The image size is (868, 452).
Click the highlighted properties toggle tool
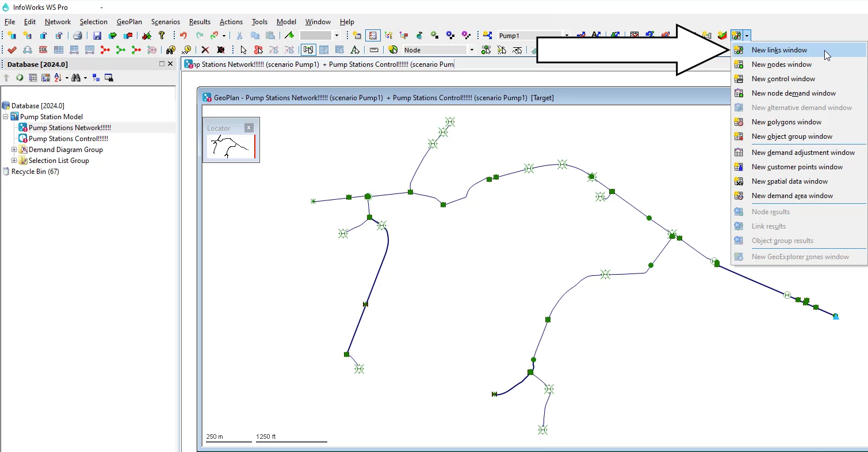[x=308, y=50]
